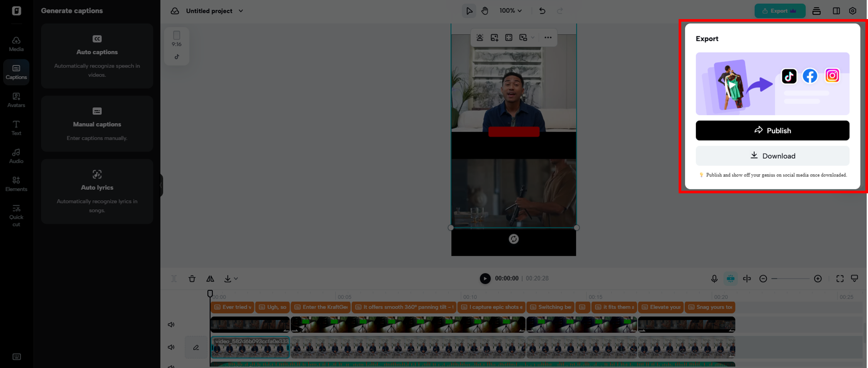Click the microphone voiceover record icon
Image resolution: width=868 pixels, height=368 pixels.
coord(714,279)
